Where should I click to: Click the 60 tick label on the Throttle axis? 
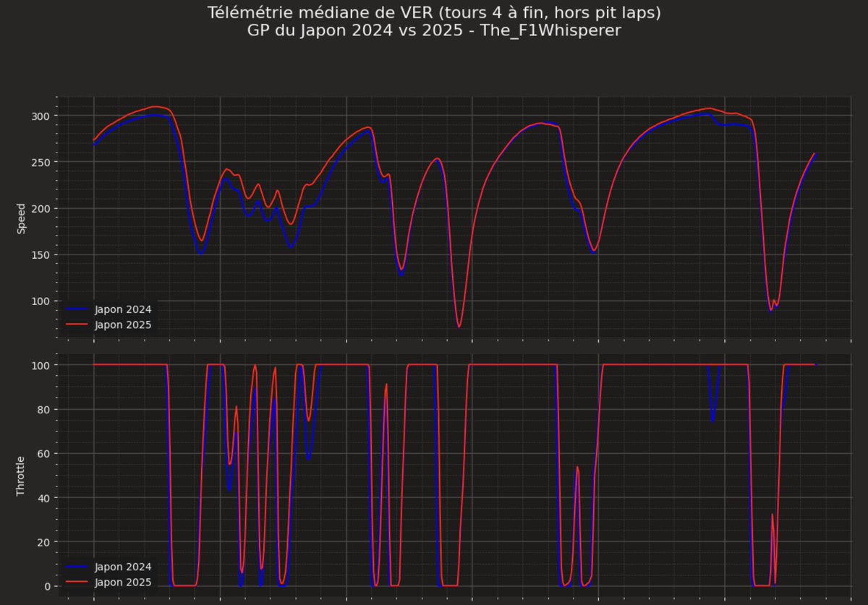pos(42,453)
